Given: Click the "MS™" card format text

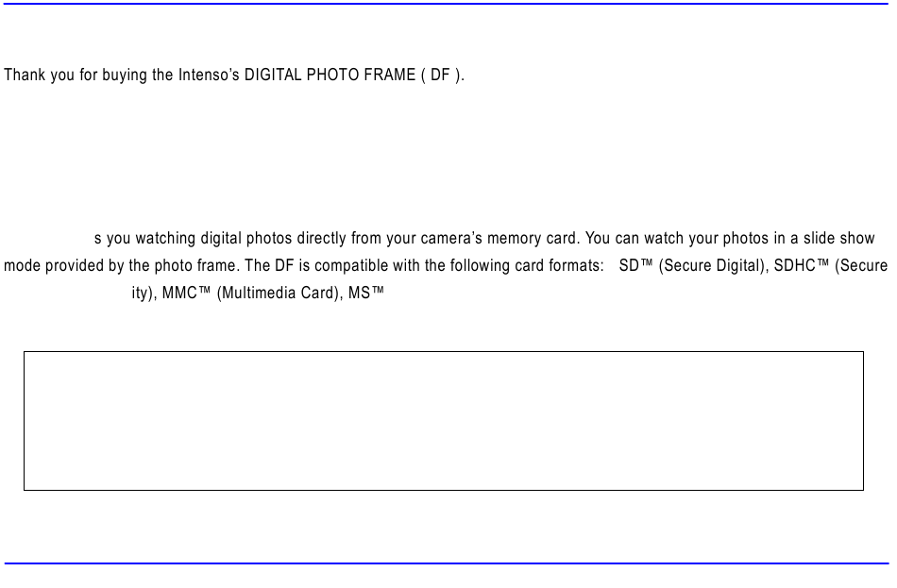Looking at the screenshot, I should tap(366, 293).
